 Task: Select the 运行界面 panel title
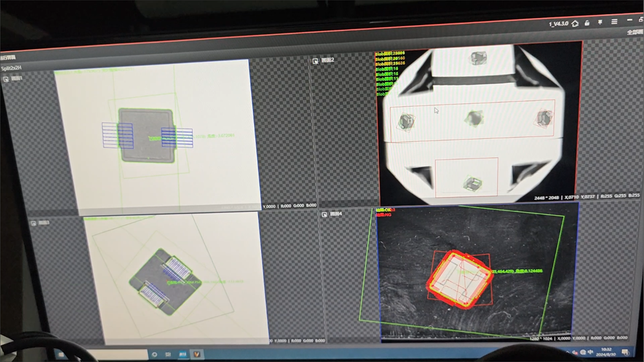tap(9, 58)
